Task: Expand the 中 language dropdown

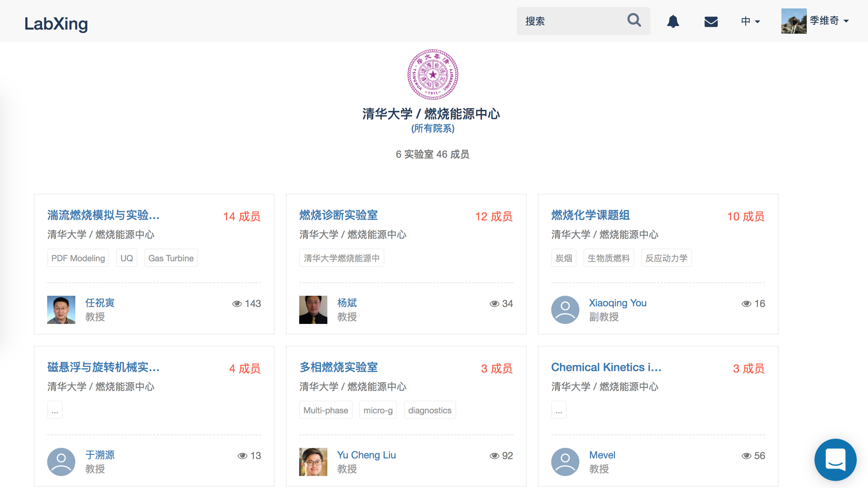Action: [750, 21]
